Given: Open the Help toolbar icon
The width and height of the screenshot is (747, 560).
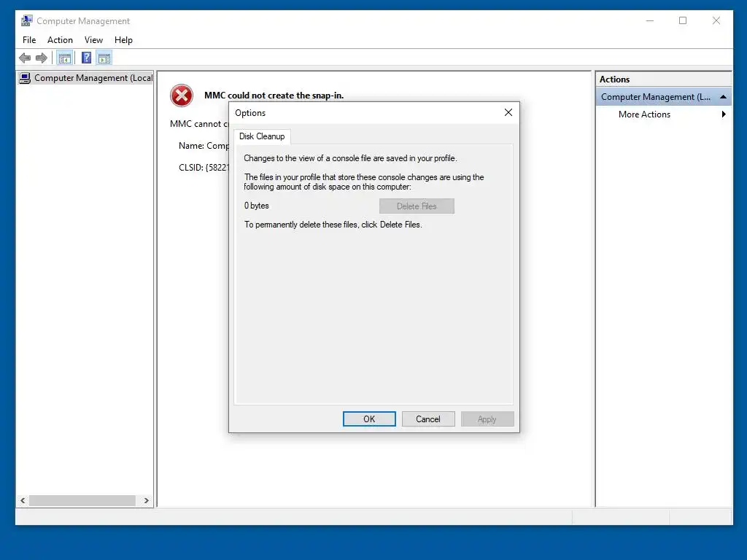Looking at the screenshot, I should coord(86,58).
